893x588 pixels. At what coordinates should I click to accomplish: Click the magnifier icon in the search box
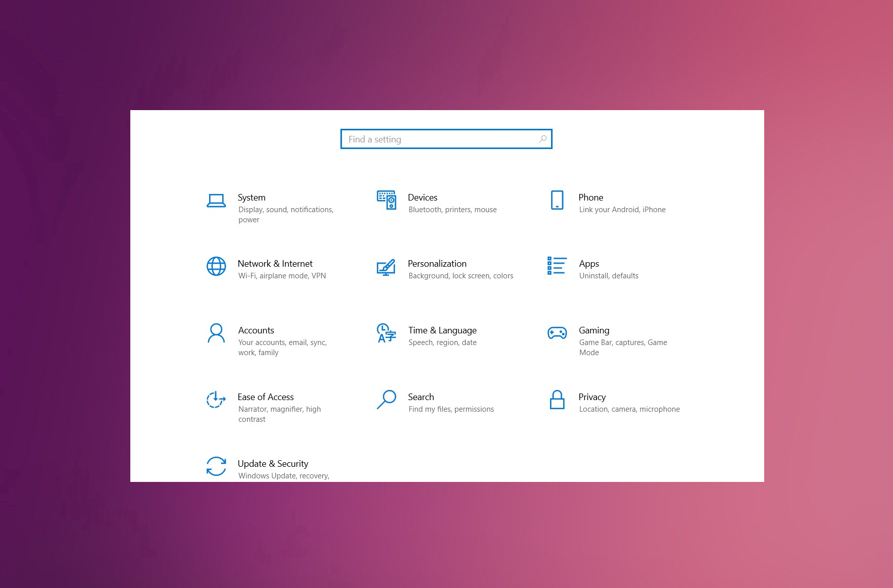point(543,139)
